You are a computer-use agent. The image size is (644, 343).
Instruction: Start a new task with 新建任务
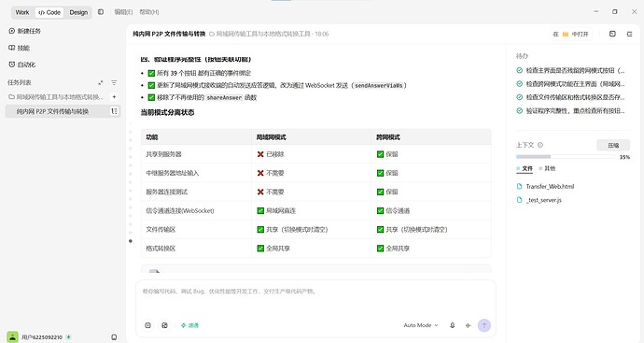(24, 31)
